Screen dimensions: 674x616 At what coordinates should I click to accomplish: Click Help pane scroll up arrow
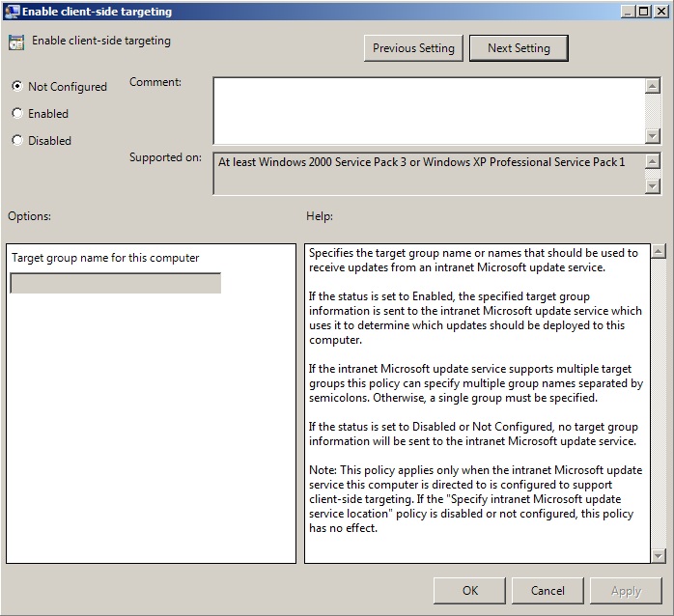(x=659, y=251)
